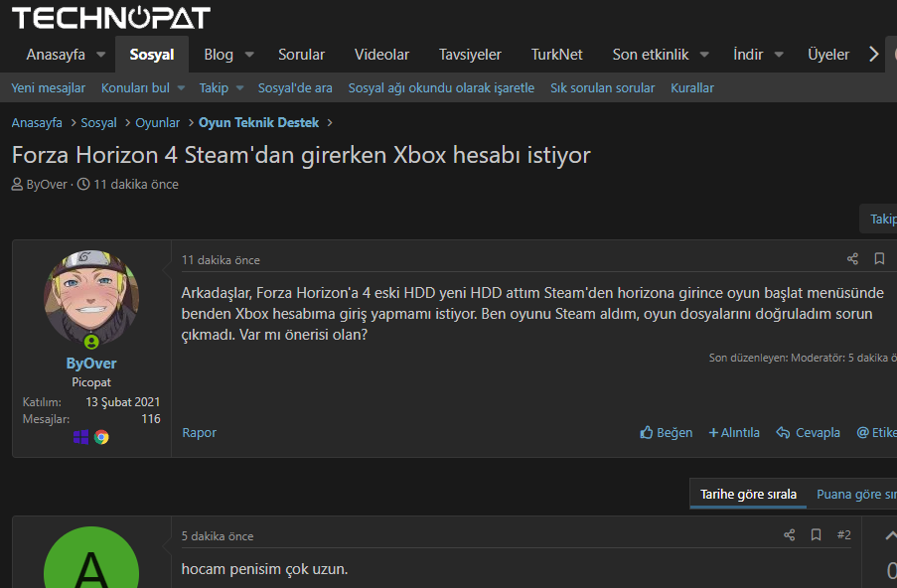This screenshot has height=588, width=897.
Task: Go to Sorular in the main menu
Action: click(x=301, y=55)
